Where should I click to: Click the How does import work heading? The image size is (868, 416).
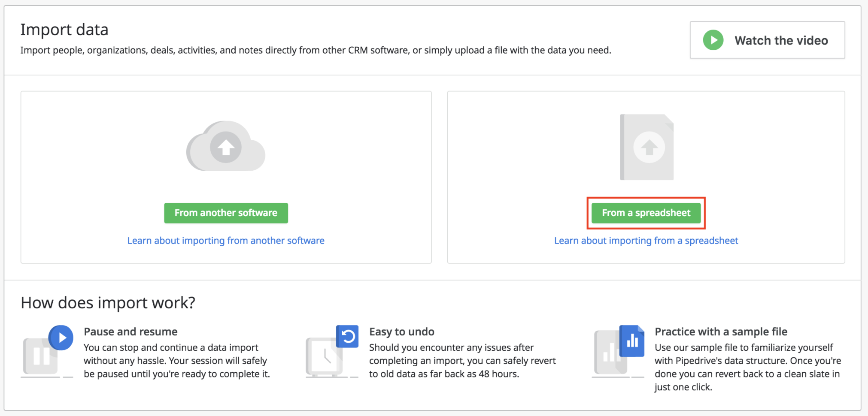[x=107, y=303]
